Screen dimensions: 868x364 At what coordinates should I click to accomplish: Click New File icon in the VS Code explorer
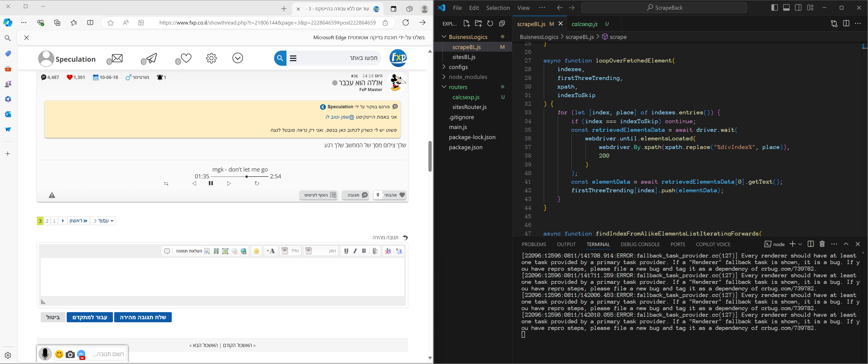point(466,23)
